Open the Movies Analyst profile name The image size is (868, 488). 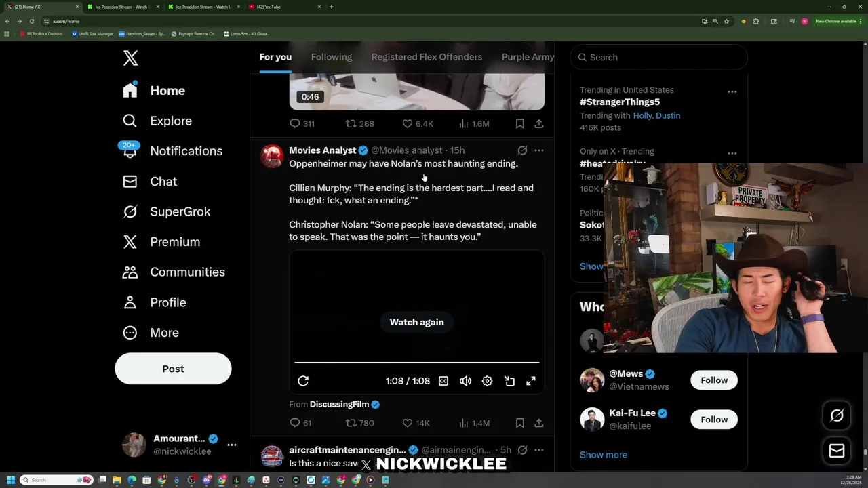click(x=322, y=150)
